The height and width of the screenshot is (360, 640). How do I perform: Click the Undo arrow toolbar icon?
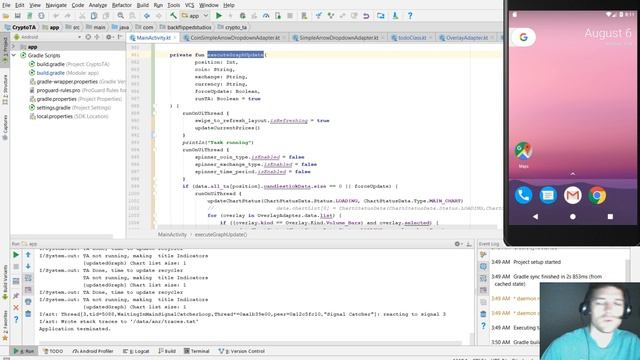(56, 16)
